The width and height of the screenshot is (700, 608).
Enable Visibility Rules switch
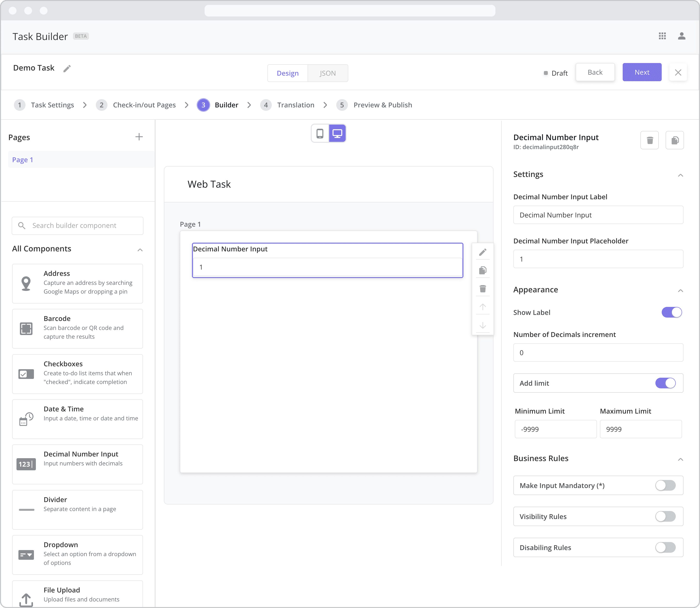pos(665,516)
